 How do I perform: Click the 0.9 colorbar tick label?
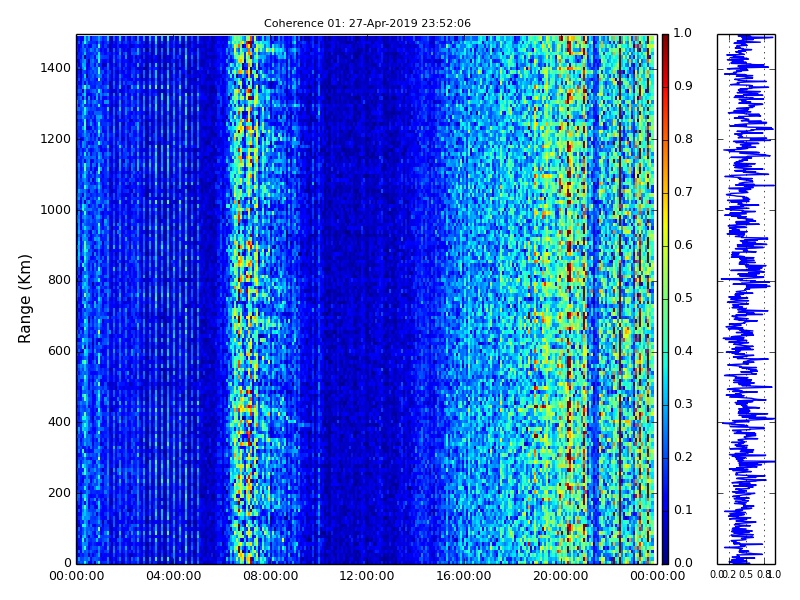tap(683, 86)
